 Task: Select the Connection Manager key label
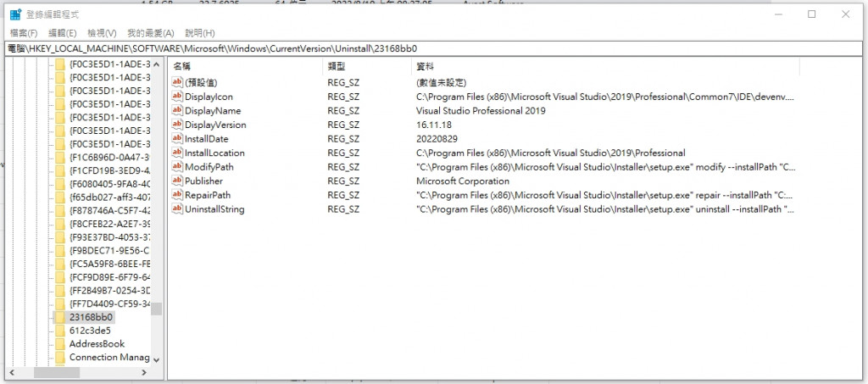click(x=109, y=357)
